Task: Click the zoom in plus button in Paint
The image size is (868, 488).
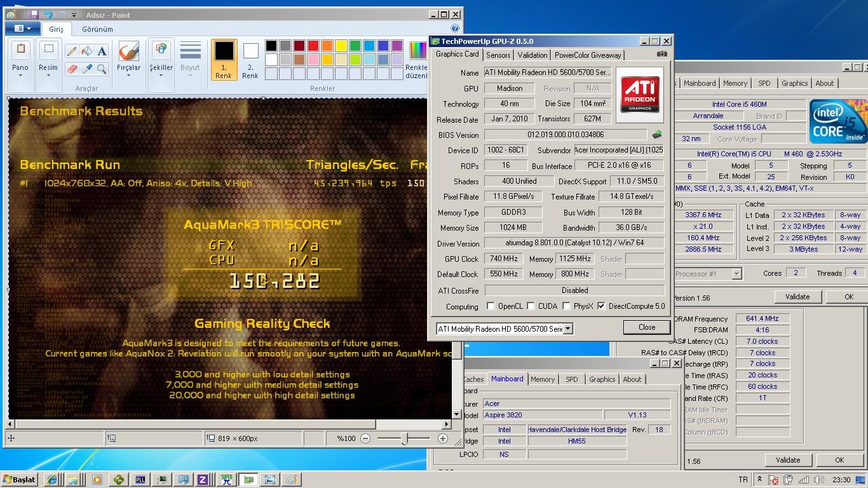Action: (x=443, y=438)
